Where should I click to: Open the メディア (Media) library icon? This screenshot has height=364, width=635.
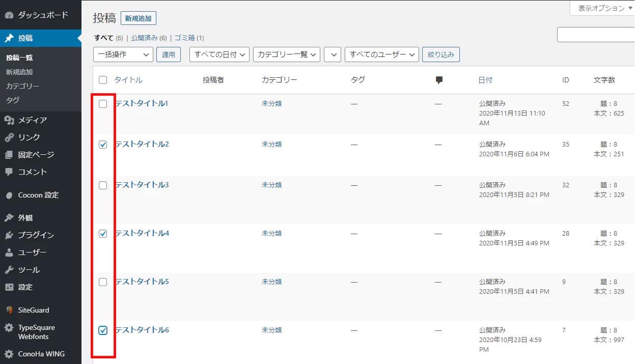coord(9,120)
